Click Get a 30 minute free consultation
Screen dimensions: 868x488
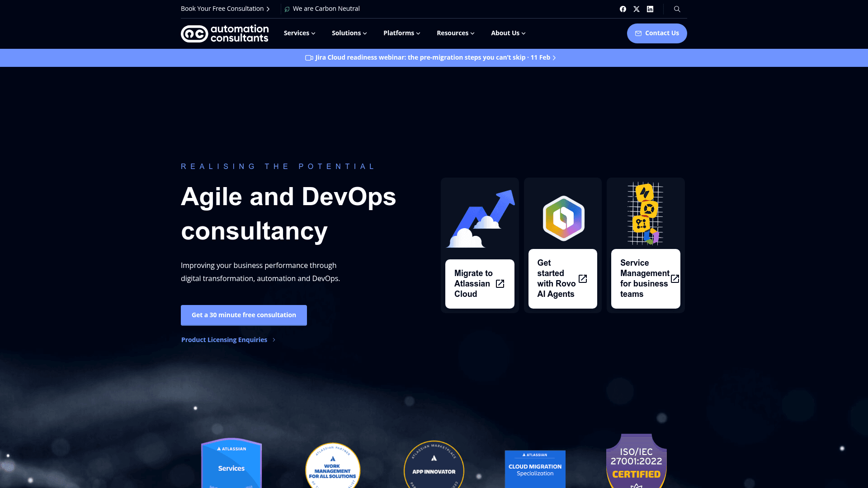[x=244, y=315]
